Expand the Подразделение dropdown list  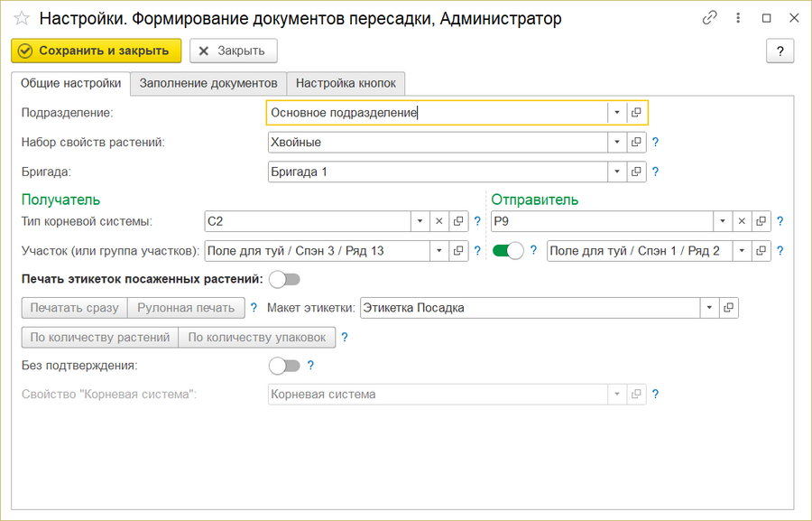click(617, 113)
